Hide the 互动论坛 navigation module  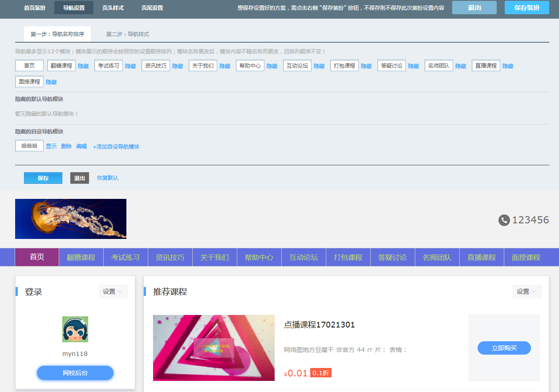[319, 66]
